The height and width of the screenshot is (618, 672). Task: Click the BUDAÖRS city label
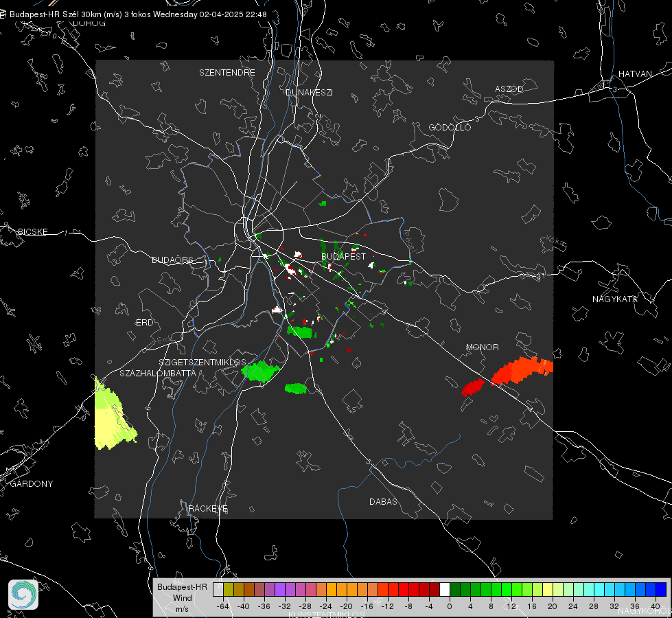click(172, 260)
